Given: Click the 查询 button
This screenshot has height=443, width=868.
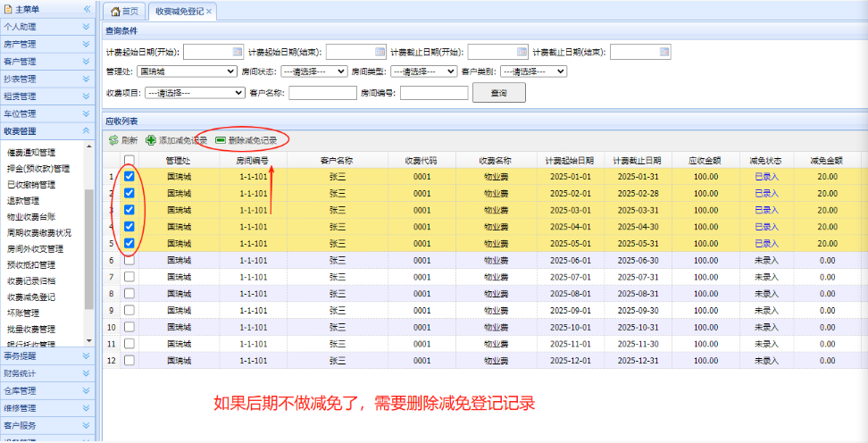Looking at the screenshot, I should (x=499, y=93).
